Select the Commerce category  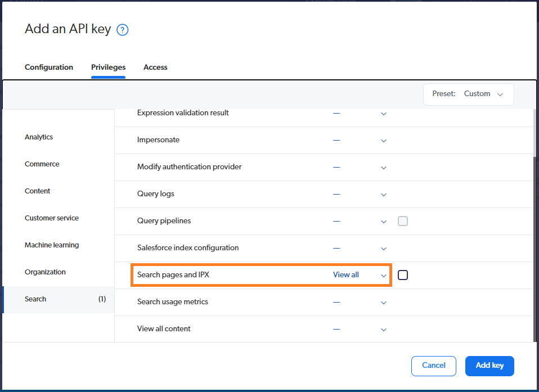pyautogui.click(x=42, y=164)
